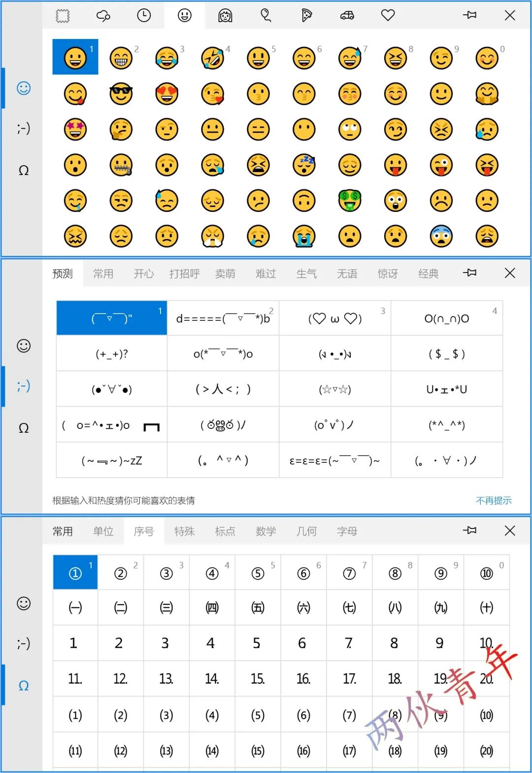Insert the U•ェ•*U kaomoji
The width and height of the screenshot is (532, 773).
coord(447,389)
